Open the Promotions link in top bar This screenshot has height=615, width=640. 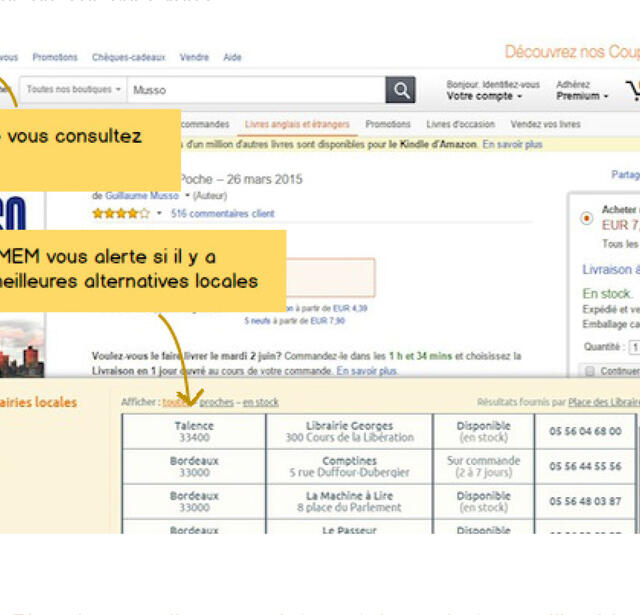[x=55, y=57]
